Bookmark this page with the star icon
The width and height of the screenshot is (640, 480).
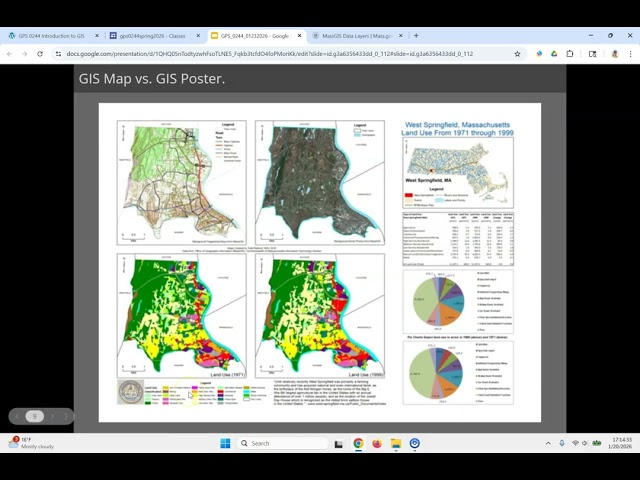tap(517, 53)
